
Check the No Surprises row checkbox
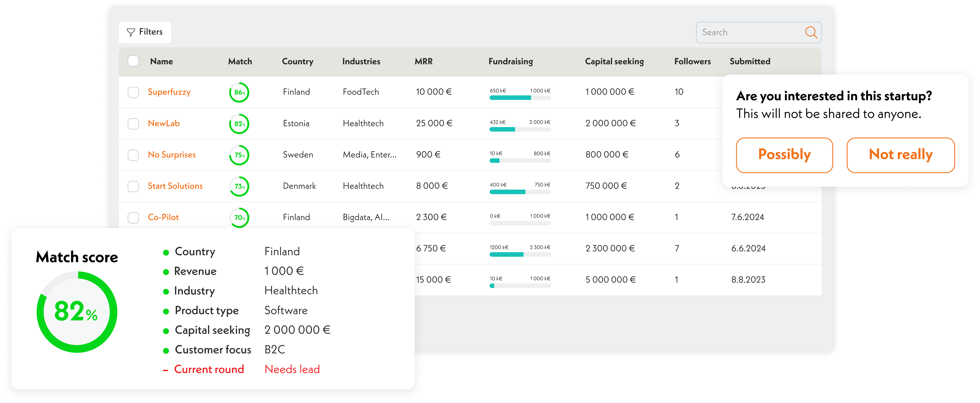click(133, 155)
